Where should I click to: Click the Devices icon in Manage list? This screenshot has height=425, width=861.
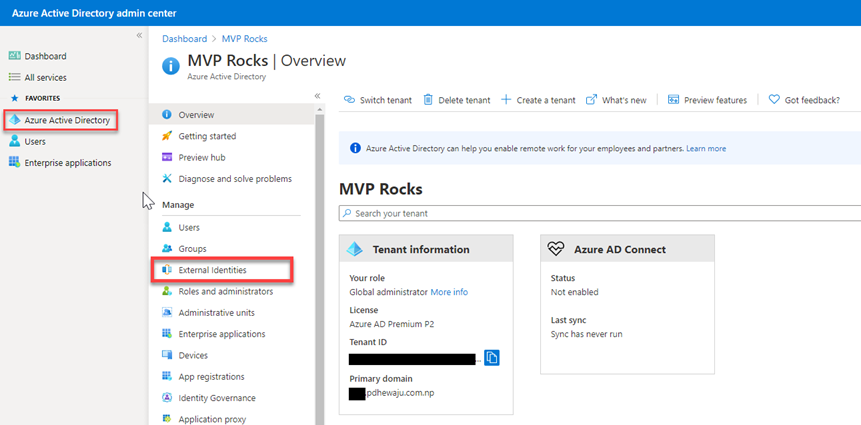(x=167, y=355)
